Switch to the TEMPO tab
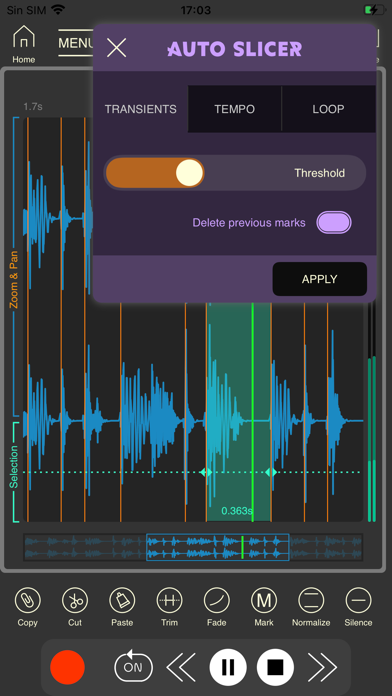This screenshot has width=392, height=696. click(235, 109)
